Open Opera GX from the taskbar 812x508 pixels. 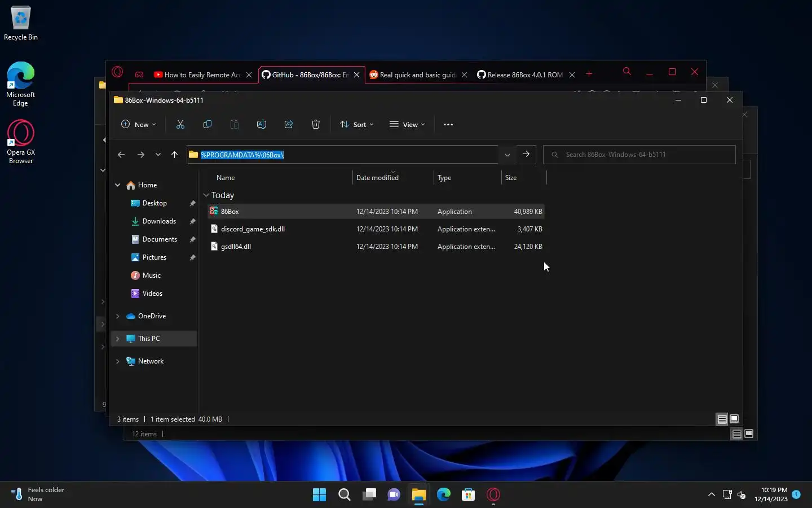click(x=493, y=494)
